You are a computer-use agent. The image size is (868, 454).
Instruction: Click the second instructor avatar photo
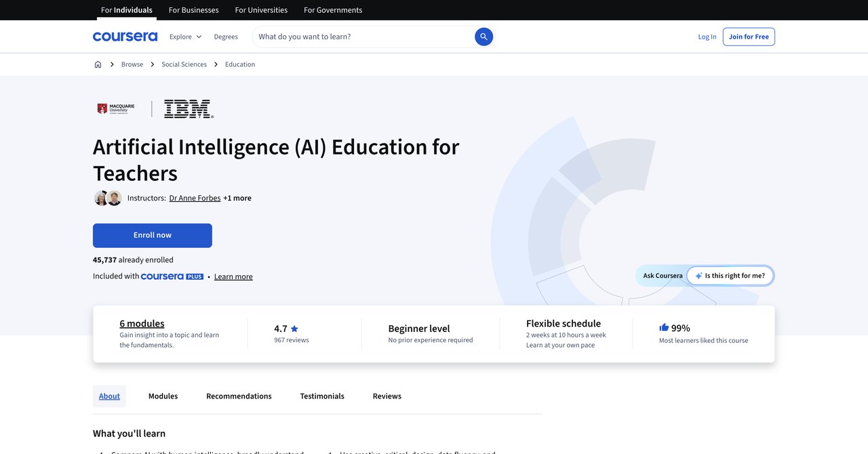(115, 198)
